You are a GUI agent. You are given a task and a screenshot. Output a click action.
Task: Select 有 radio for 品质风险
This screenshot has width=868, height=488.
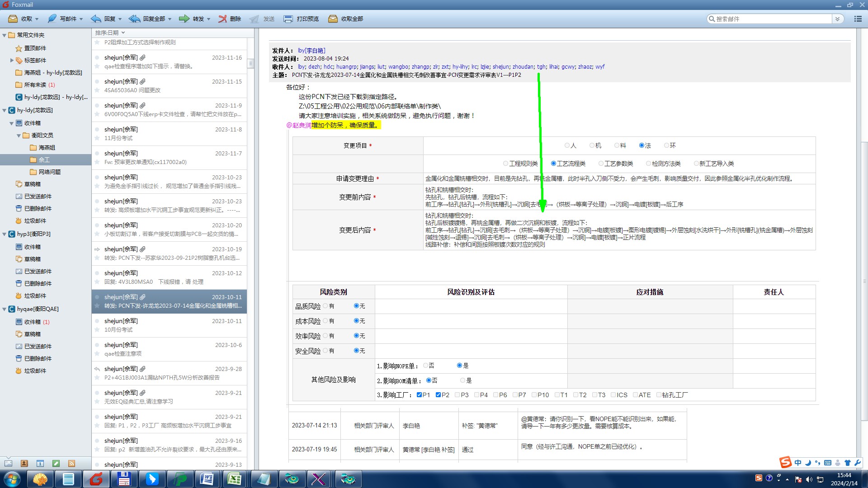click(325, 306)
